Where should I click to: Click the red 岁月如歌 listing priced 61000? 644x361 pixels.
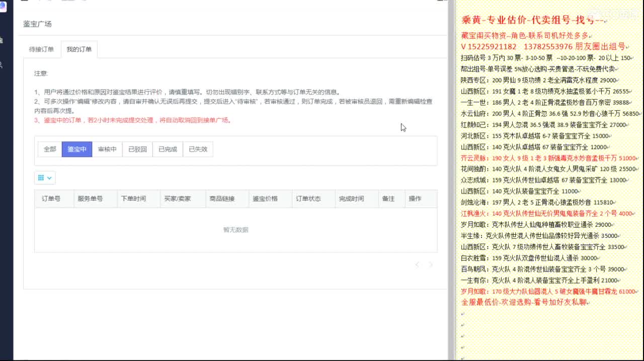[550, 291]
